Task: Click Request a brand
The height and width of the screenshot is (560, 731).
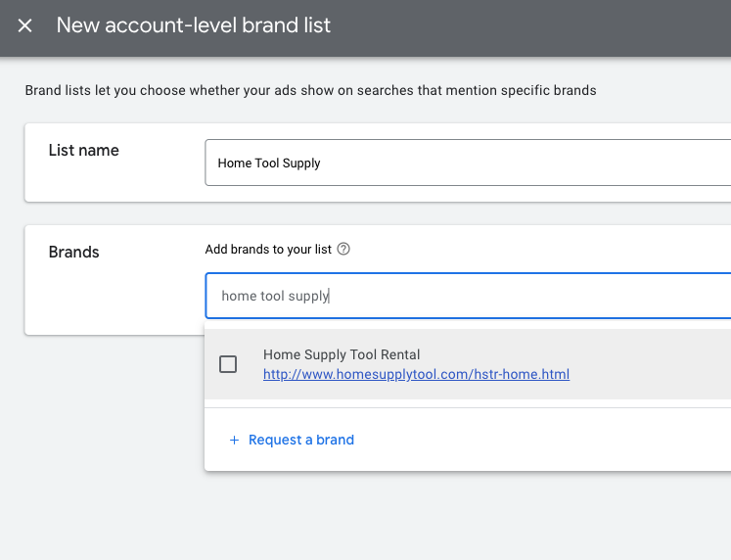Action: coord(301,440)
